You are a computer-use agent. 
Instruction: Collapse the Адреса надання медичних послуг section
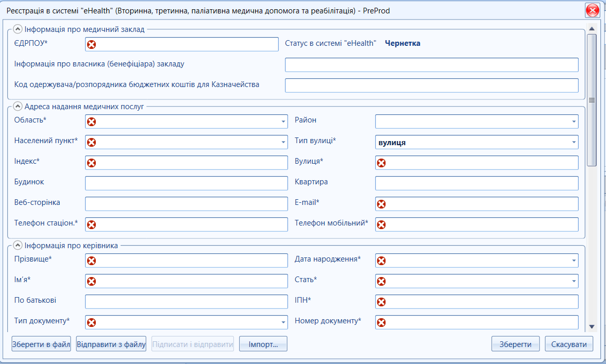[18, 106]
